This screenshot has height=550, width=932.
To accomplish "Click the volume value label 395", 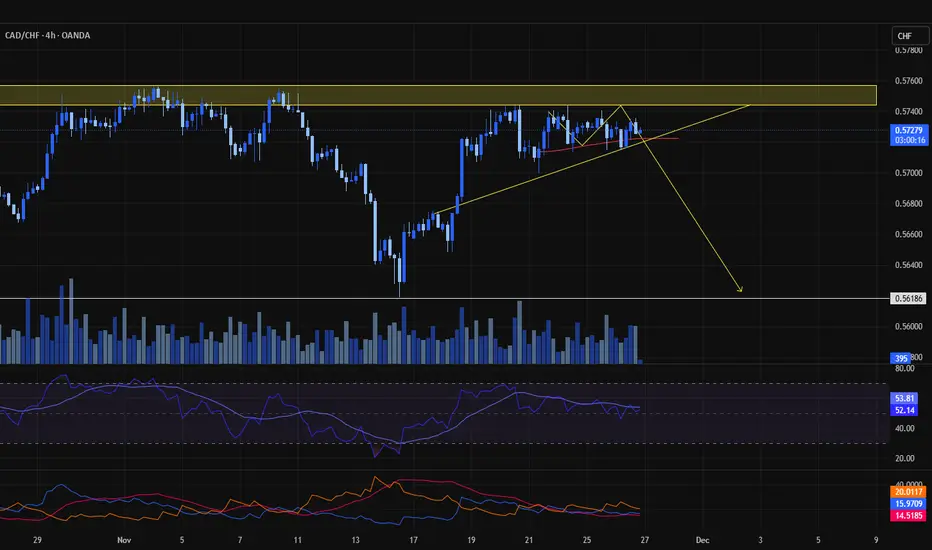I will click(x=901, y=359).
